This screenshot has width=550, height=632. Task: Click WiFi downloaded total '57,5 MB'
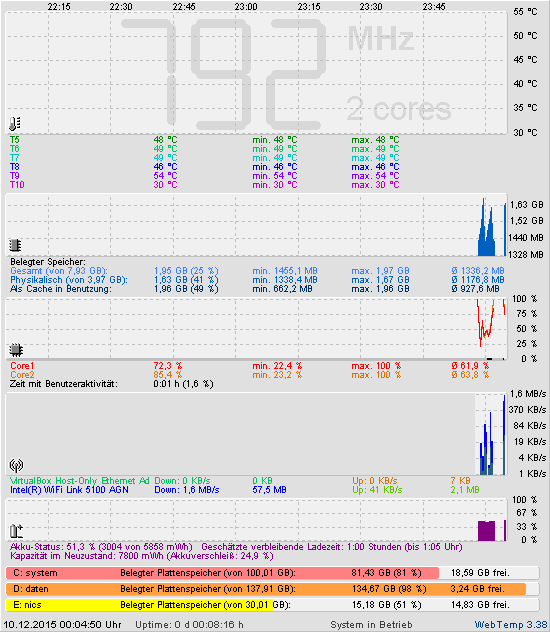(x=270, y=490)
